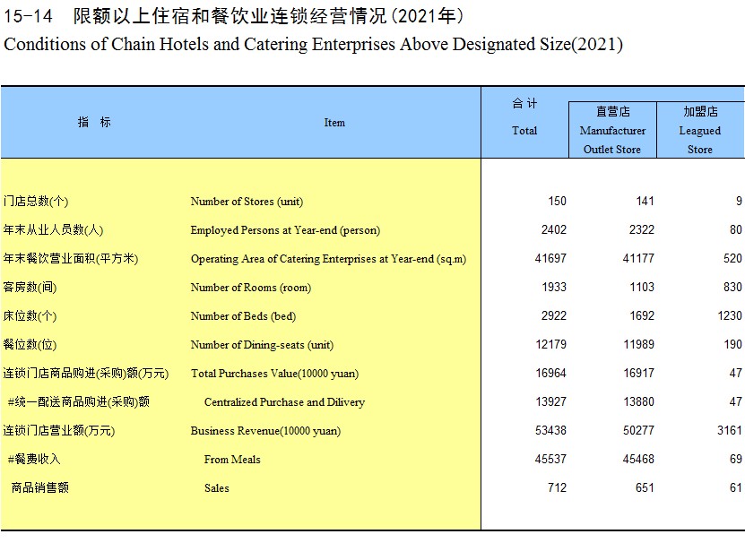Select employed persons outlet value 2322
Viewport: 745px width, 560px height.
pyautogui.click(x=641, y=229)
